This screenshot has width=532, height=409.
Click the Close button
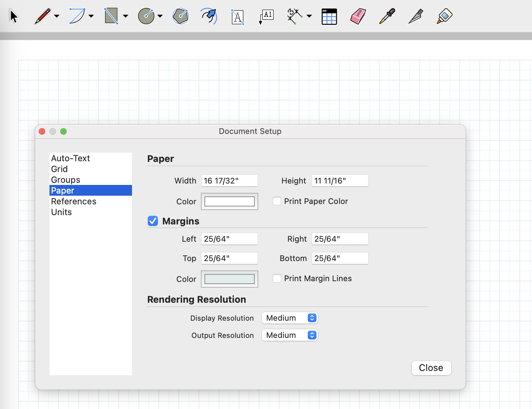(431, 368)
